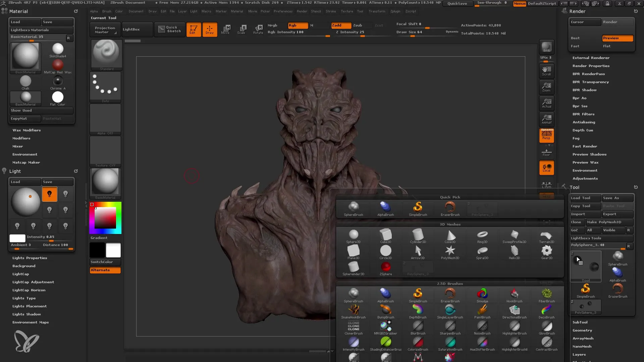
Task: Select the Move tool in toolbar
Action: (x=226, y=29)
